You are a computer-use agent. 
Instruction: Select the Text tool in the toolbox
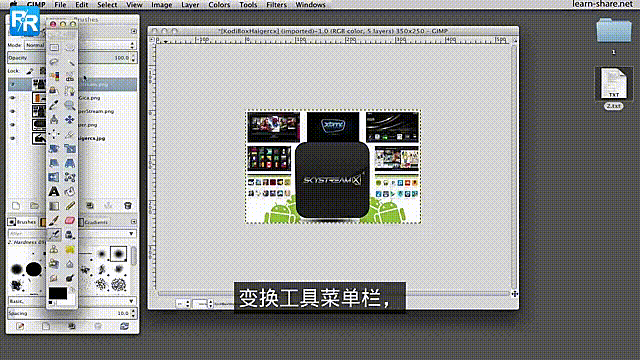[54, 191]
